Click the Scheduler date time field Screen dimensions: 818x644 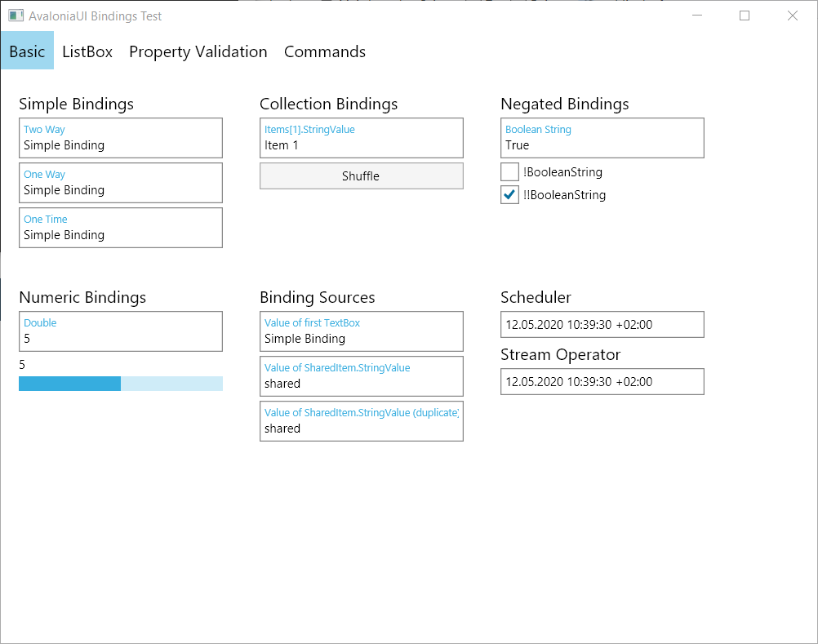602,325
